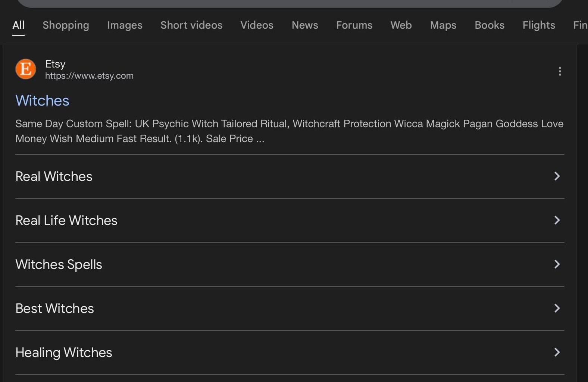Screen dimensions: 588x382
Task: Switch to the News tab
Action: (305, 25)
